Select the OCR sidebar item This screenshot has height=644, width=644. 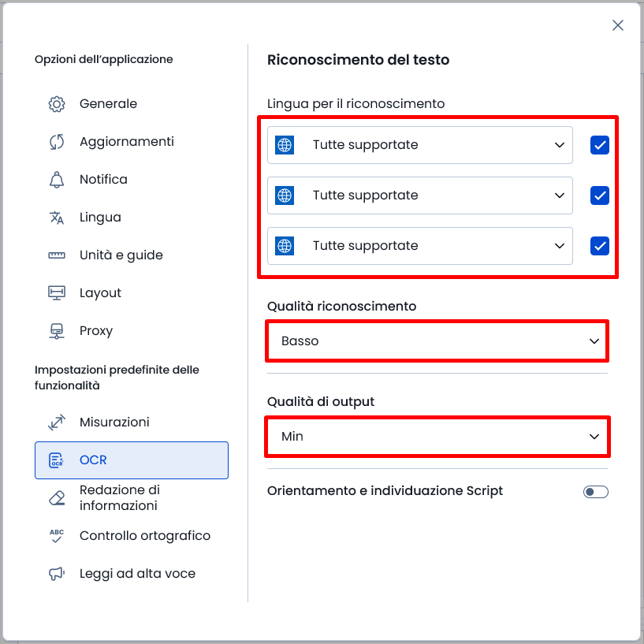point(132,460)
